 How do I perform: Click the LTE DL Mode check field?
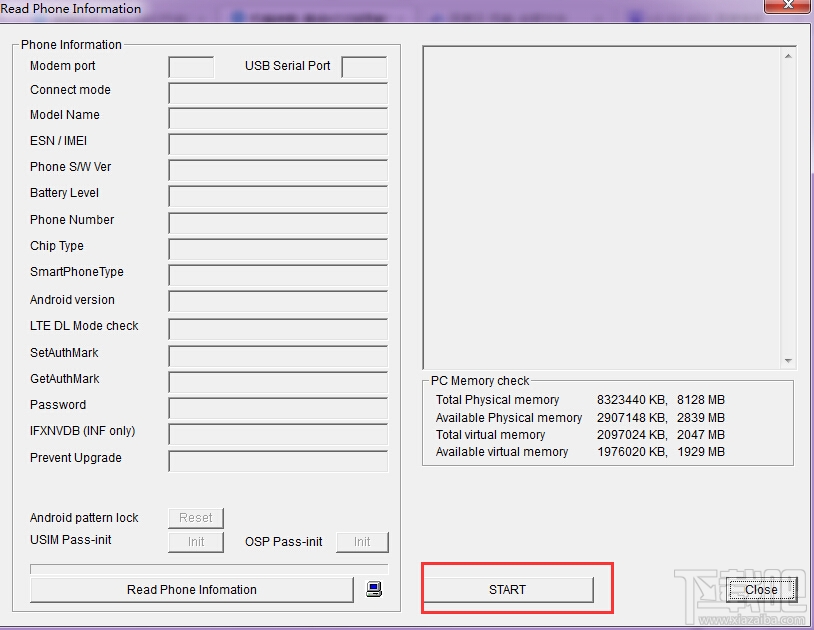coord(278,329)
